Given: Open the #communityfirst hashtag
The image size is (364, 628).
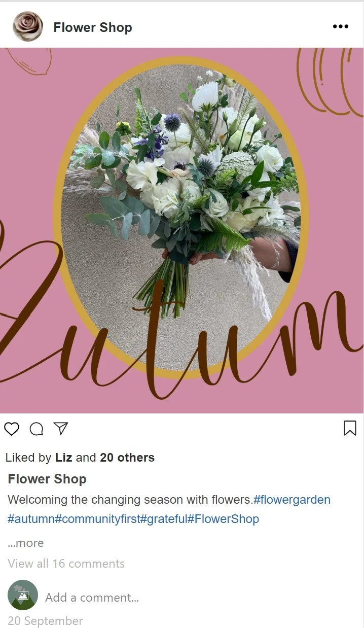Looking at the screenshot, I should (x=97, y=519).
